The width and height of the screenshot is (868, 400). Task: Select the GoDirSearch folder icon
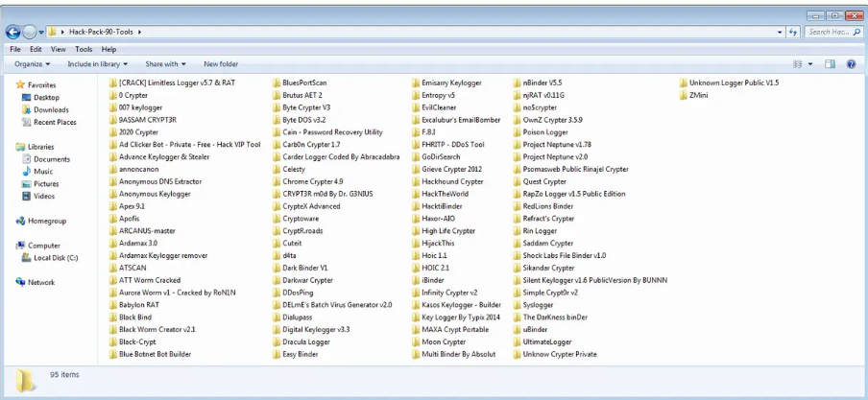417,156
